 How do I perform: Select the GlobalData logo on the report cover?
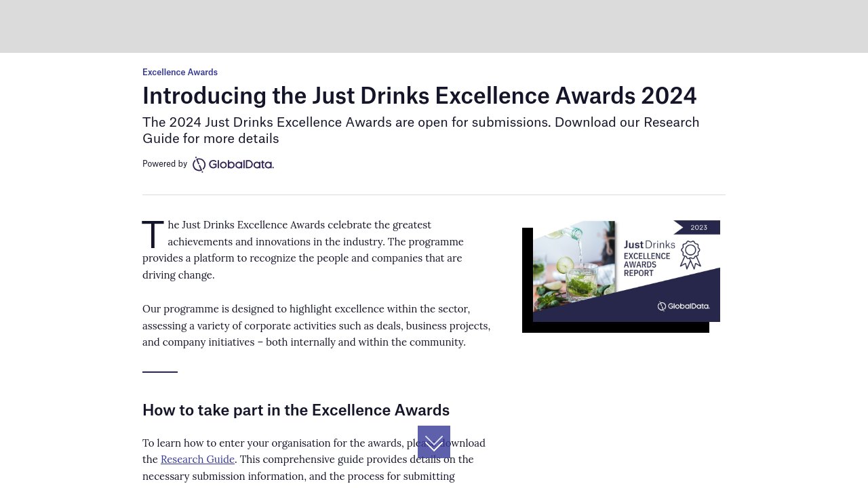coord(684,306)
